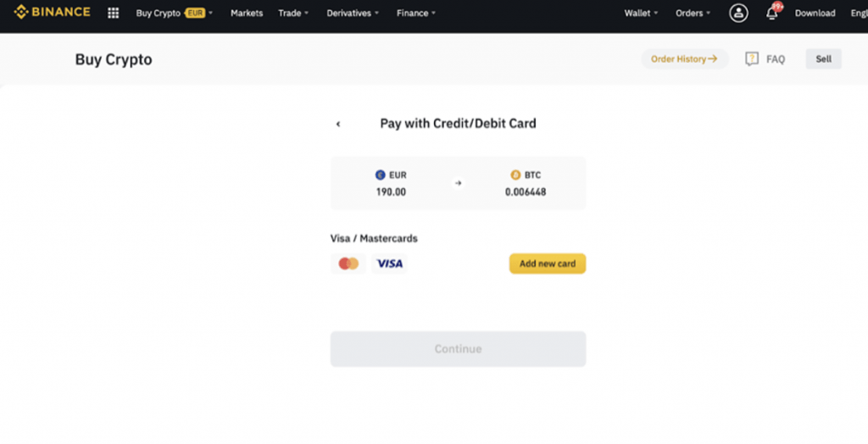Viewport: 868px width, 444px height.
Task: Click the EUR currency icon
Action: click(380, 175)
